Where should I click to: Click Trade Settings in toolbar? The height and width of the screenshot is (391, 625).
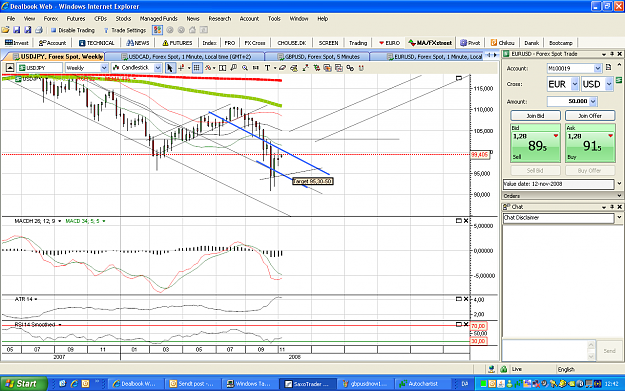(x=125, y=30)
